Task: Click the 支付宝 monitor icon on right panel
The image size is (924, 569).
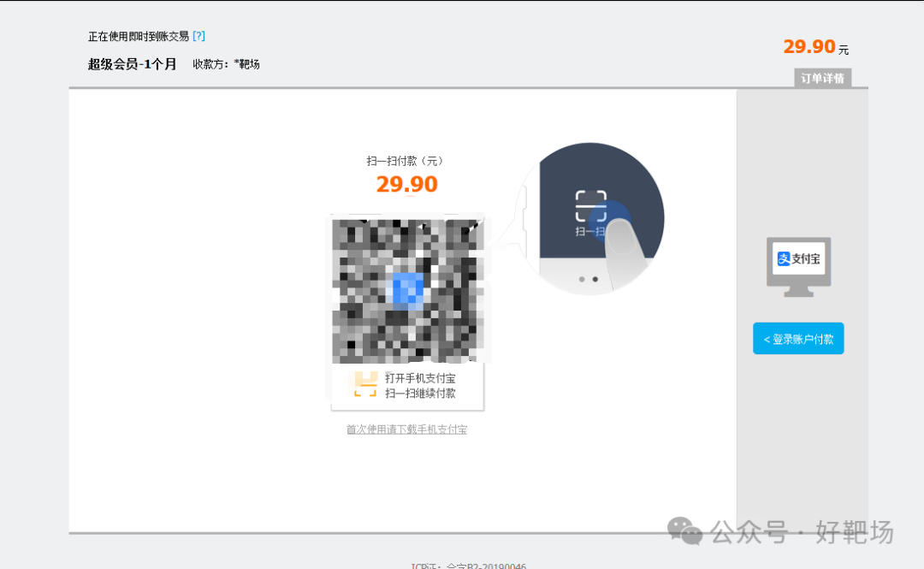Action: click(x=798, y=266)
